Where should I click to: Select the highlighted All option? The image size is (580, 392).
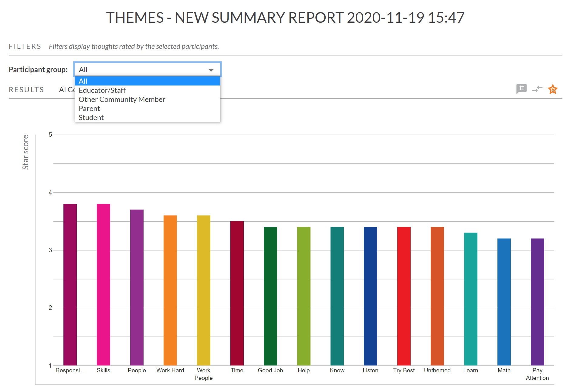(148, 81)
